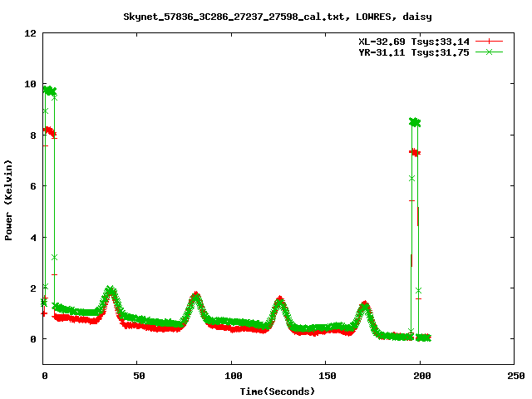Click the x-axis tick label 200
Image resolution: width=532 pixels, height=399 pixels.
pos(421,376)
